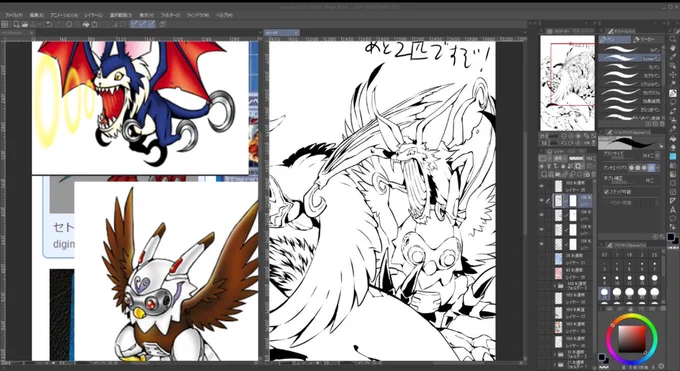Click inside the color wheel's red square
680x371 pixels.
631,338
